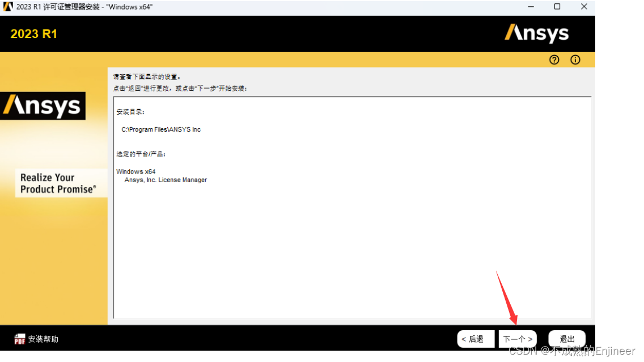
Task: Exit installer via 退出 button
Action: [567, 339]
